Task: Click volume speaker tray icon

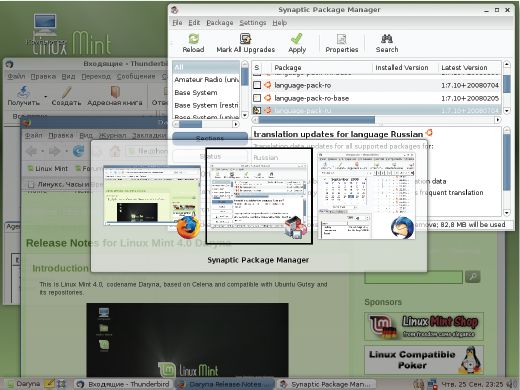Action: [x=512, y=384]
